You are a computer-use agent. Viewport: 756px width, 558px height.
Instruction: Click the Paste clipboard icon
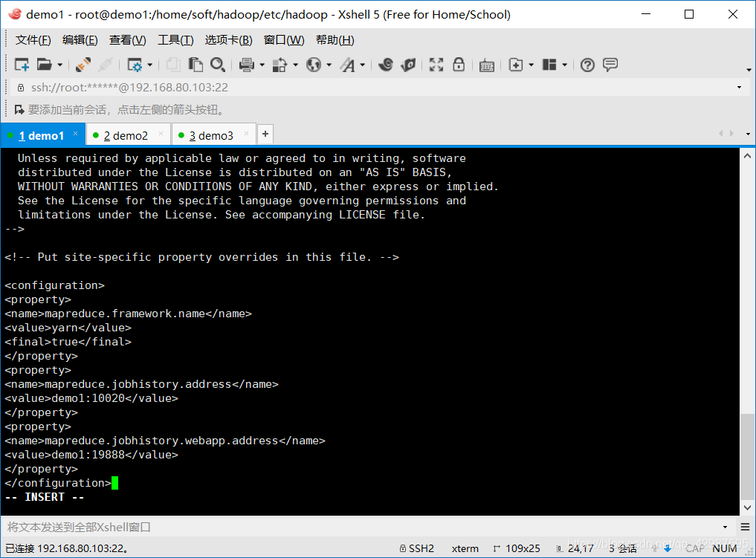(196, 65)
